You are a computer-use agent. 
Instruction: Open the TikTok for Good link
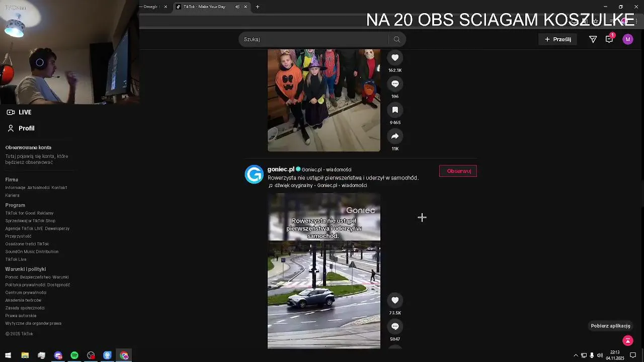coord(20,213)
